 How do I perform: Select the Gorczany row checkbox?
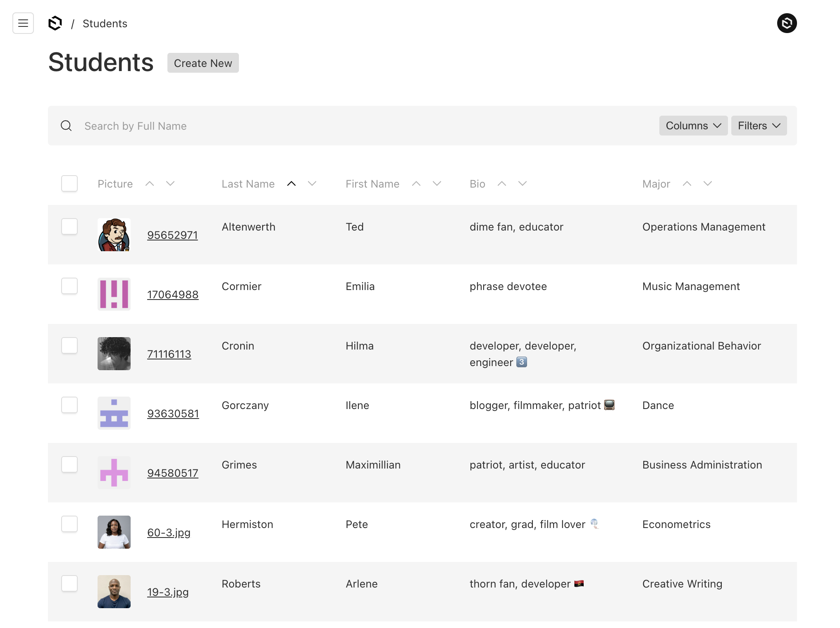pos(69,405)
